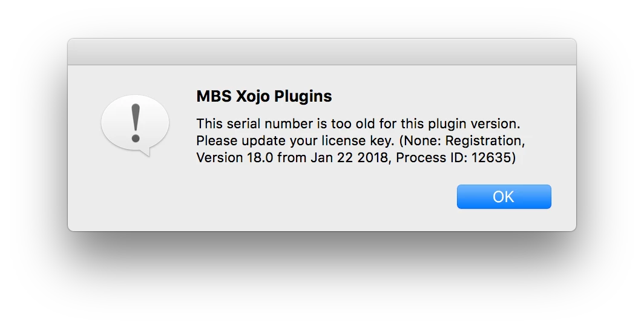Click the number 12635 in the message
The height and width of the screenshot is (328, 644).
(x=491, y=157)
